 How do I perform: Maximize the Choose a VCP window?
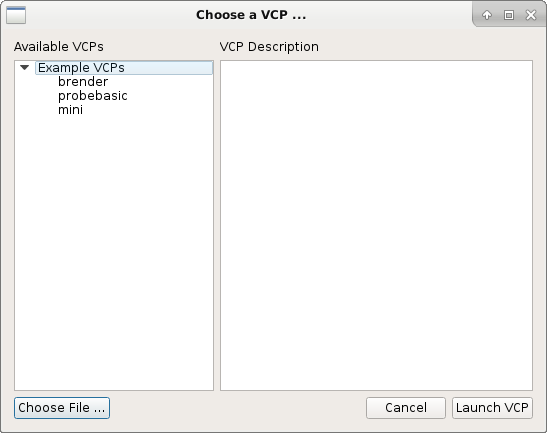point(509,15)
